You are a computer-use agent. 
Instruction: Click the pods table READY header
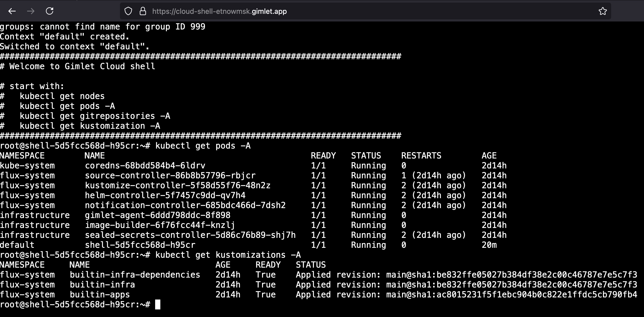coord(323,156)
